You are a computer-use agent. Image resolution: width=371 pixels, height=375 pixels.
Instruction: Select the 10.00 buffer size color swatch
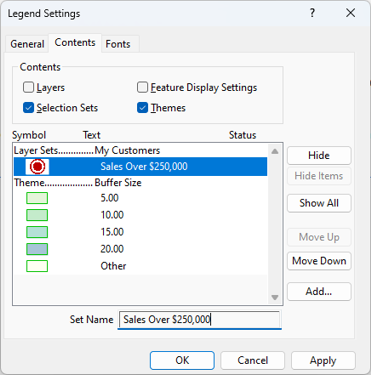pos(37,215)
